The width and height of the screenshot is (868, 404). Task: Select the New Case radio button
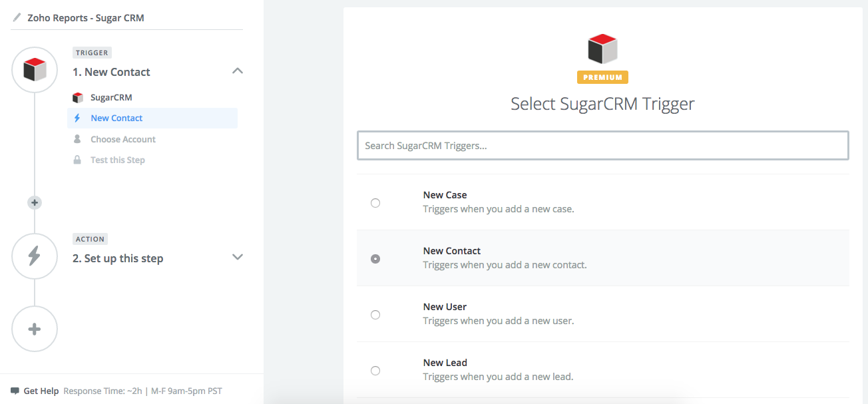375,203
